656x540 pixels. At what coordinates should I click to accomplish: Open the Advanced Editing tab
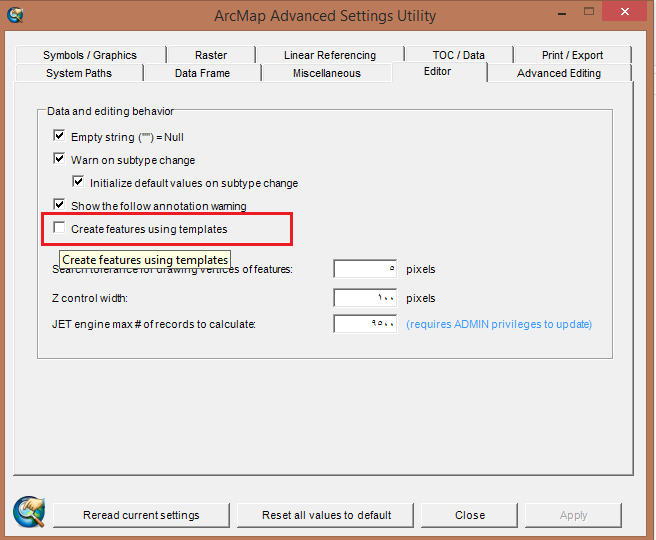tap(559, 73)
